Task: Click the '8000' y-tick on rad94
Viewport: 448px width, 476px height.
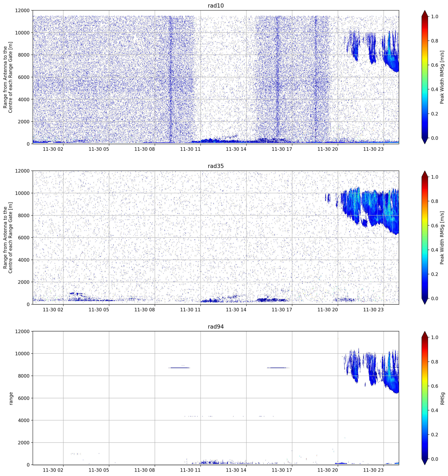Action: (x=24, y=376)
